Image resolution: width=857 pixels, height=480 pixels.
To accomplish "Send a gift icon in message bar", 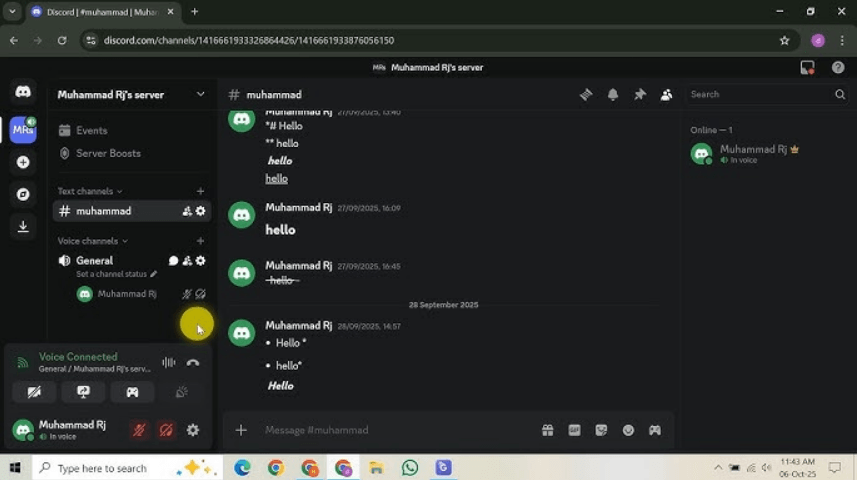I will coord(547,430).
